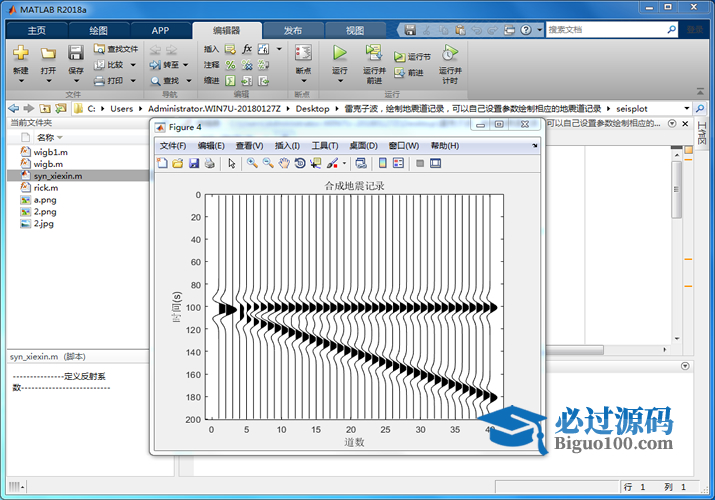
Task: Toggle the zoom in tool in Figure 4
Action: (252, 163)
